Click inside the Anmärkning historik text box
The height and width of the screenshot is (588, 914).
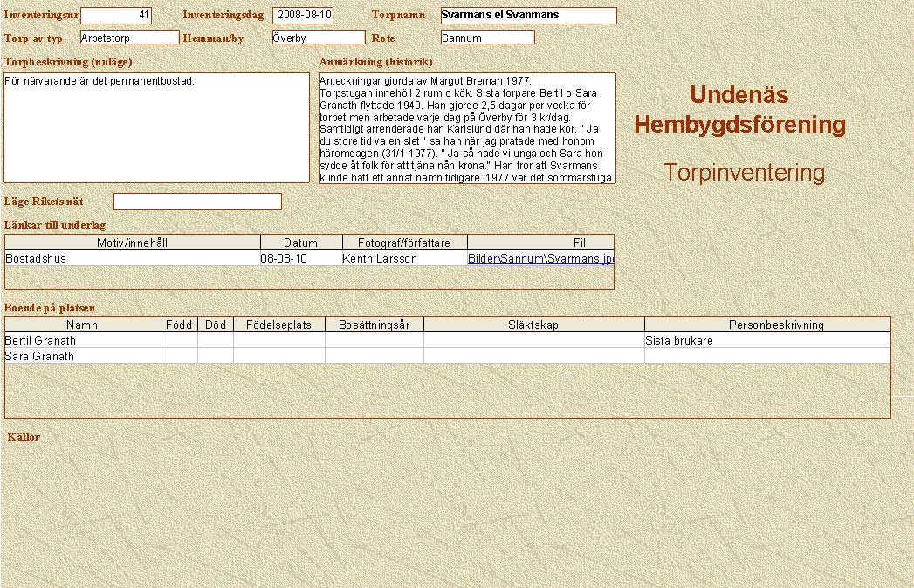pyautogui.click(x=467, y=128)
